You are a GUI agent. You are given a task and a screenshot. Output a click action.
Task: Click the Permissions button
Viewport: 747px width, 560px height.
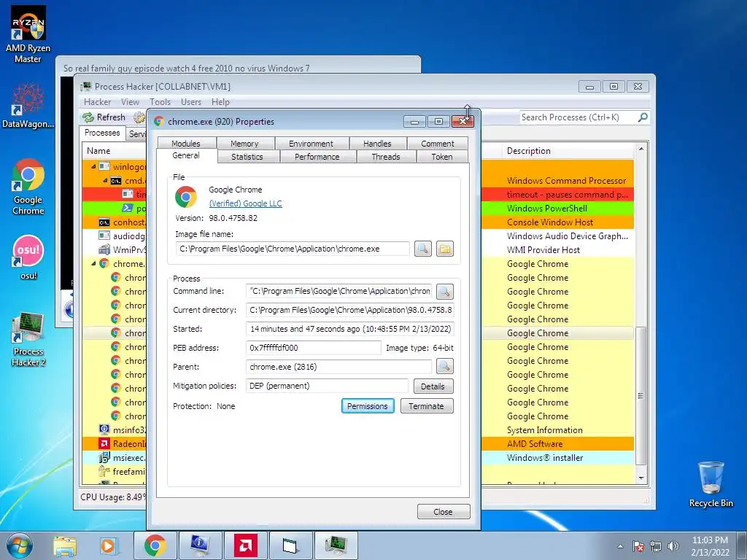tap(368, 405)
